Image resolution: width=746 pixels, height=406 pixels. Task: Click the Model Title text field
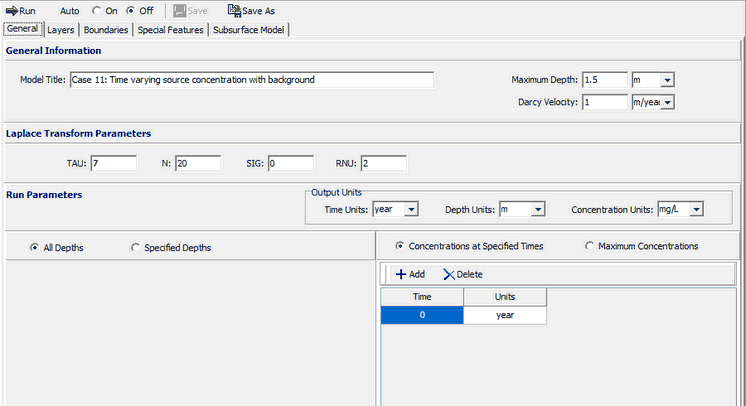tap(251, 80)
